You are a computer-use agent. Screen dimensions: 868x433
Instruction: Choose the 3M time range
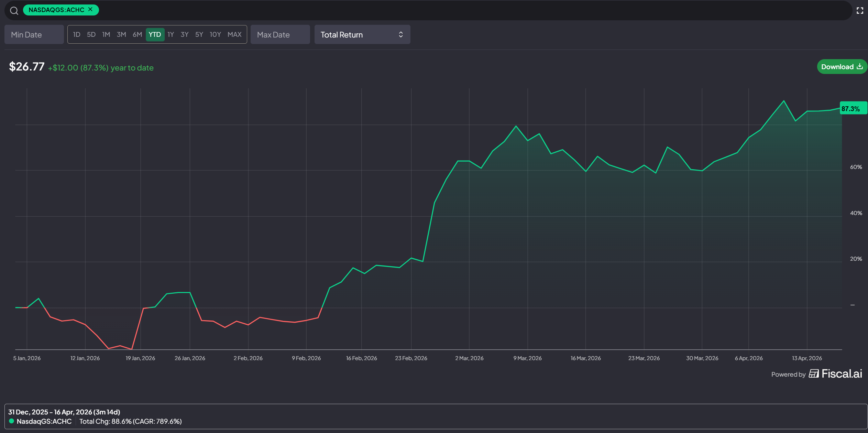tap(121, 34)
